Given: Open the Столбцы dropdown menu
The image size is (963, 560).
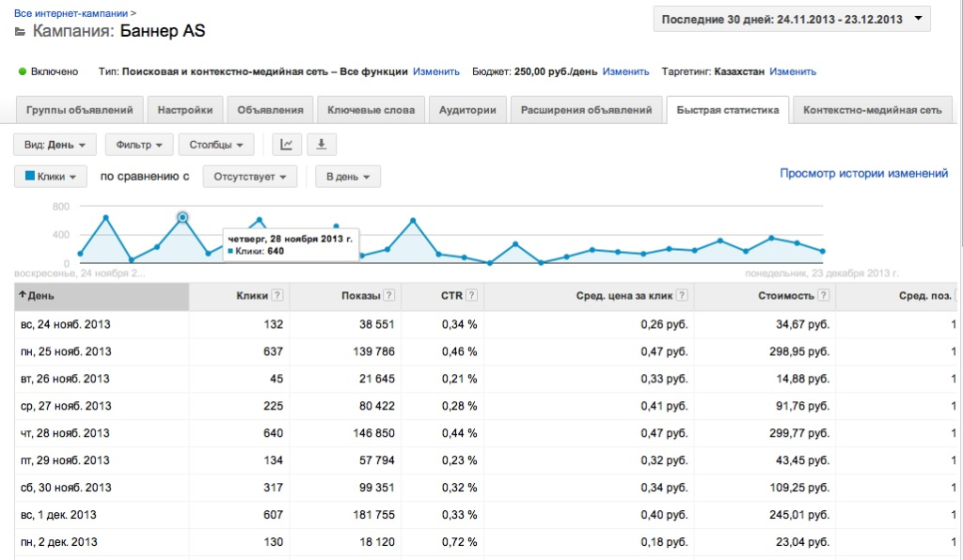Looking at the screenshot, I should [216, 146].
